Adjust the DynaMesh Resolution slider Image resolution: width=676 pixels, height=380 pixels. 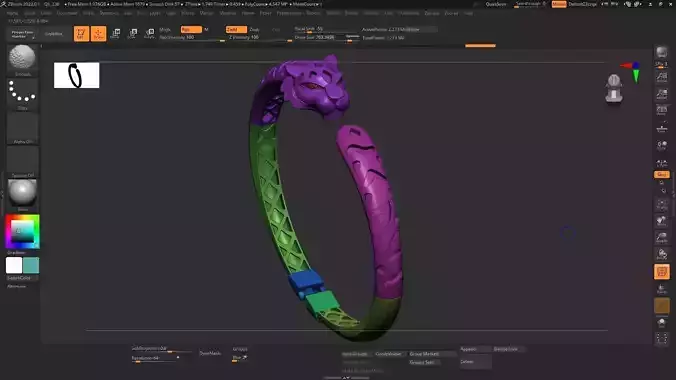click(x=156, y=358)
